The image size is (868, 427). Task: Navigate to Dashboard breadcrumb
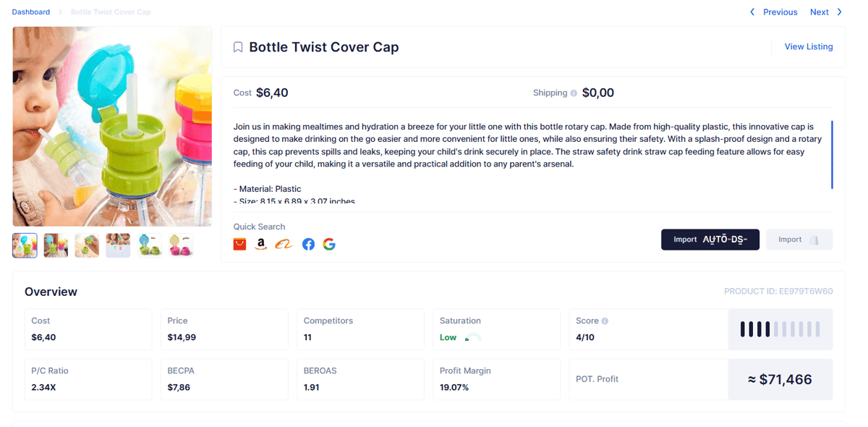[x=31, y=12]
